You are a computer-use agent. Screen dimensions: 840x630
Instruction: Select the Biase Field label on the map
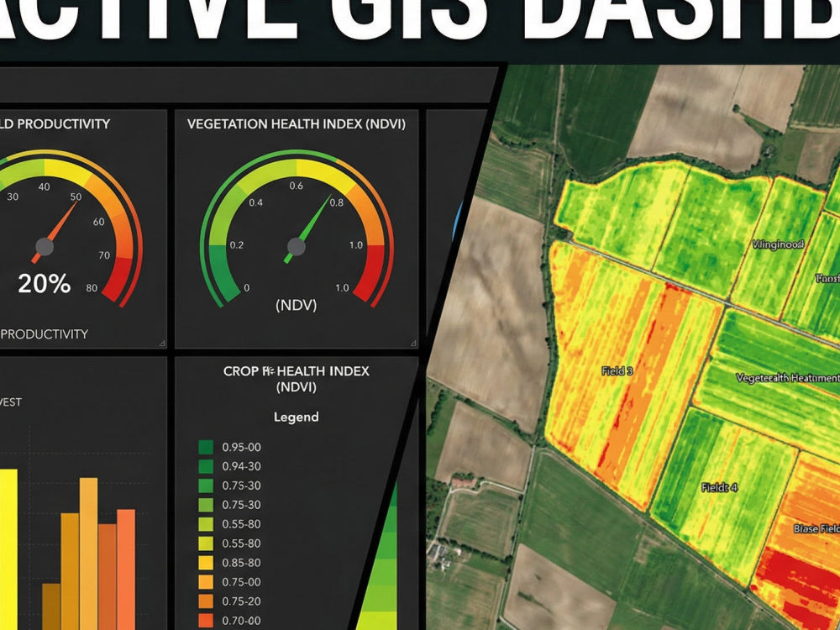point(816,528)
